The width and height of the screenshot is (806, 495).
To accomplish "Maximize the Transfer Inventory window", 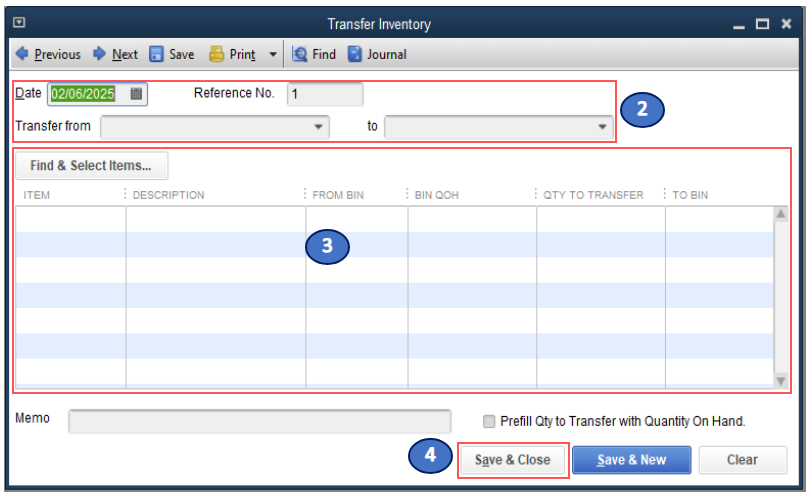I will click(762, 24).
